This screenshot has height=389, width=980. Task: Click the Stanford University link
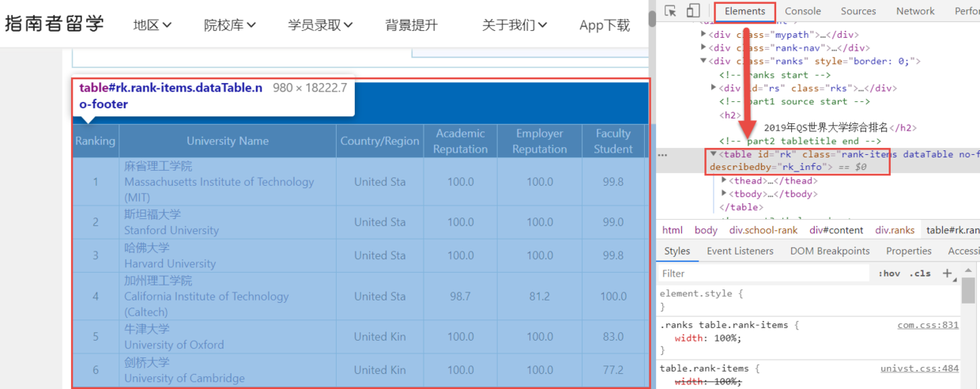pos(171,230)
